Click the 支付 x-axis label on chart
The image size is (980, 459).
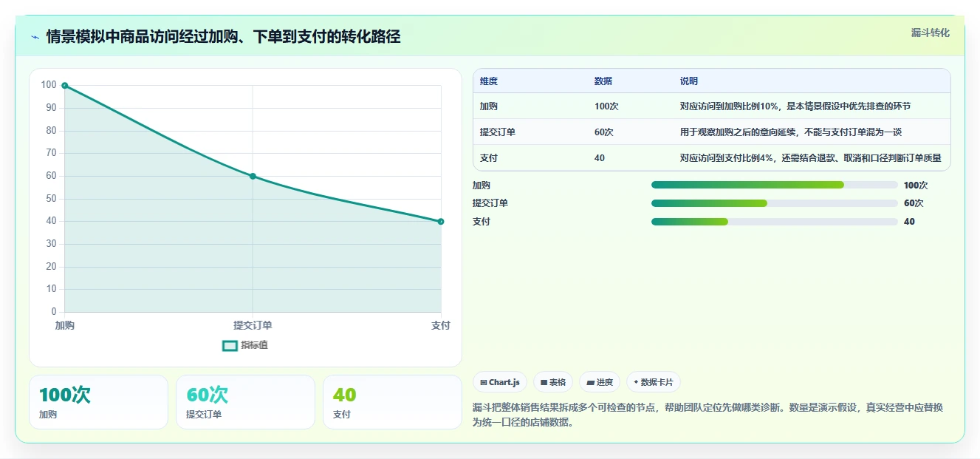(x=441, y=325)
